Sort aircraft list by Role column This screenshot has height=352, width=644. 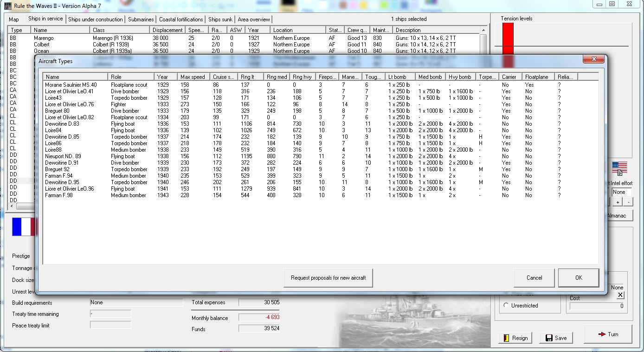coord(131,77)
